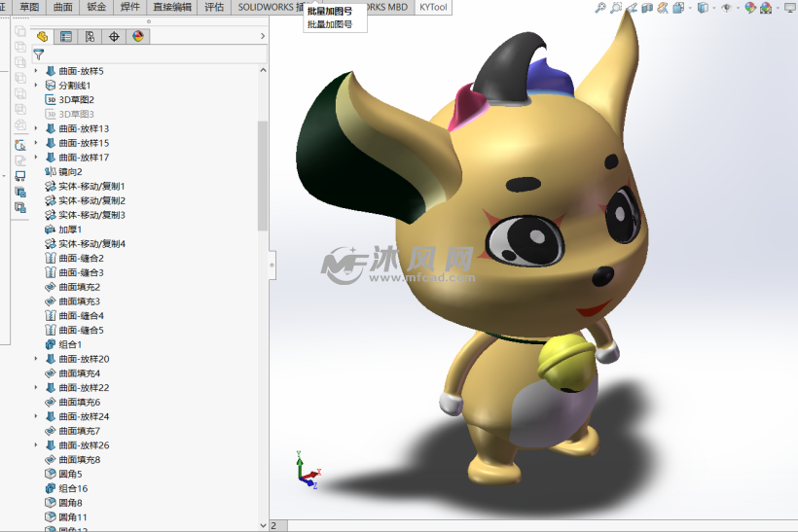Viewport: 798px width, 532px height.
Task: Activate the Section View icon
Action: (x=647, y=7)
